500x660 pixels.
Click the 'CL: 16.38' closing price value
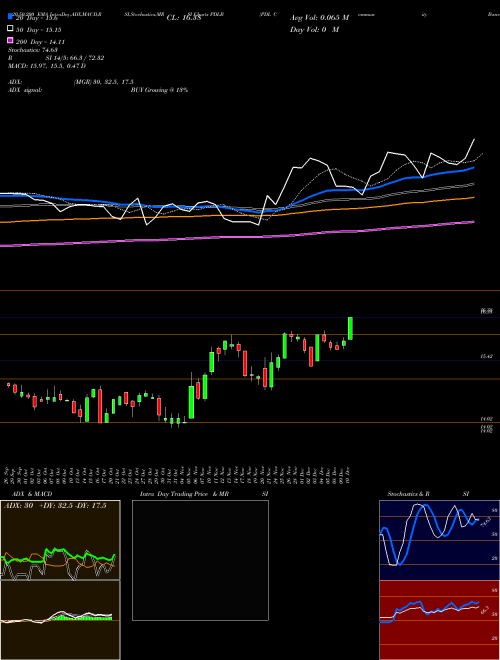184,18
